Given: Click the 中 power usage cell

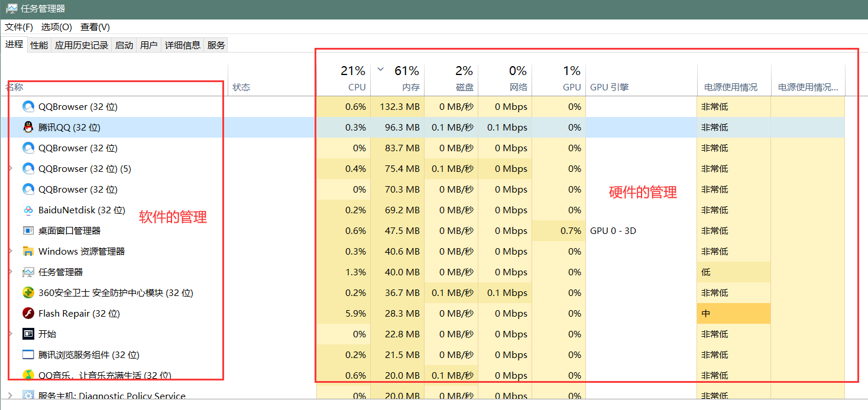Looking at the screenshot, I should pyautogui.click(x=734, y=314).
